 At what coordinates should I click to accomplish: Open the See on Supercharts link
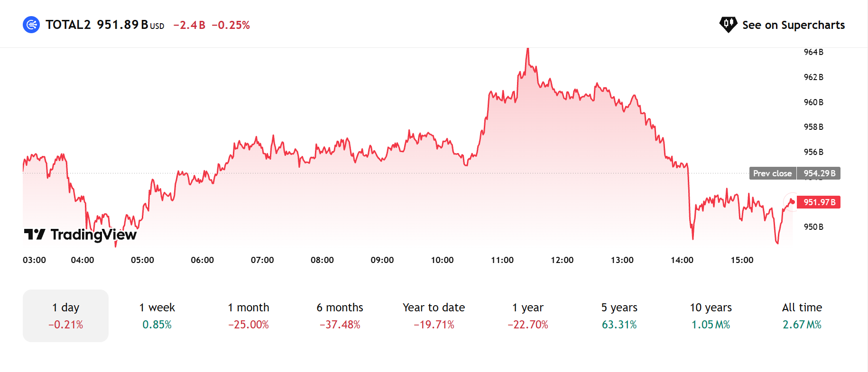click(x=793, y=25)
